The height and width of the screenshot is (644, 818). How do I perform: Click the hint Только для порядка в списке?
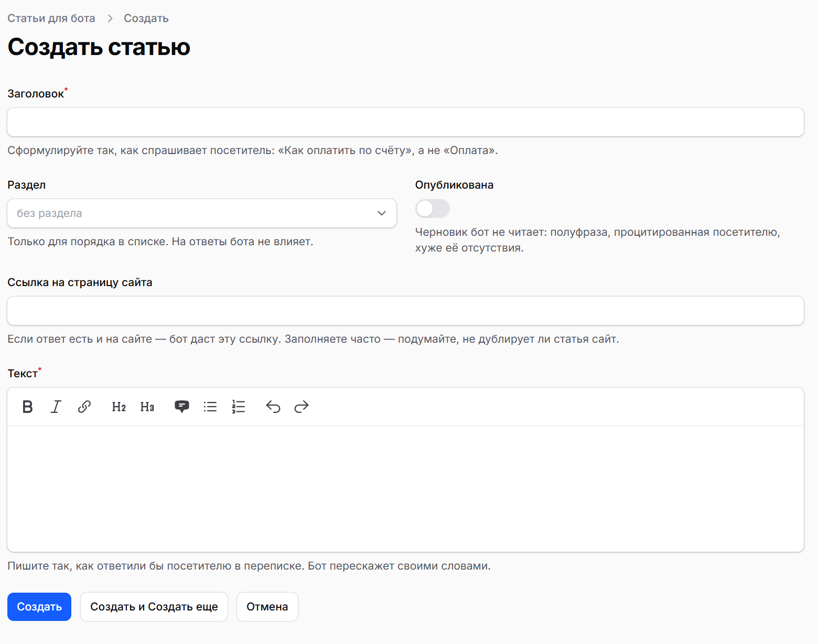[x=160, y=242]
